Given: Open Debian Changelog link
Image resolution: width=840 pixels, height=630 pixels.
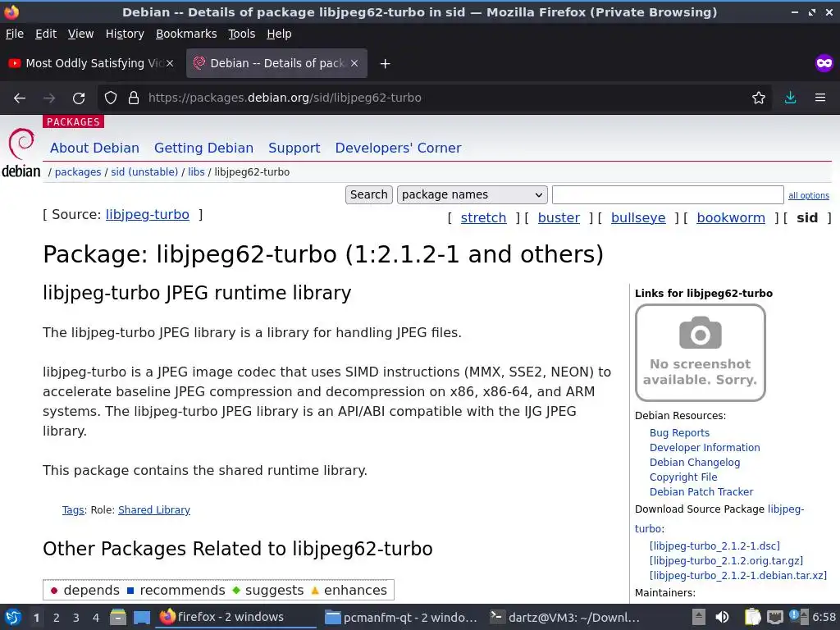Looking at the screenshot, I should (x=695, y=463).
